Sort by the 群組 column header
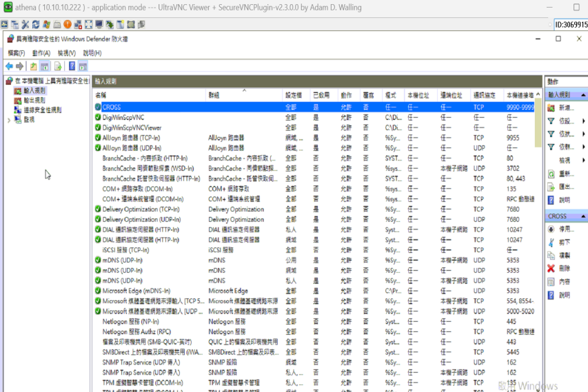This screenshot has height=392, width=588. 244,95
